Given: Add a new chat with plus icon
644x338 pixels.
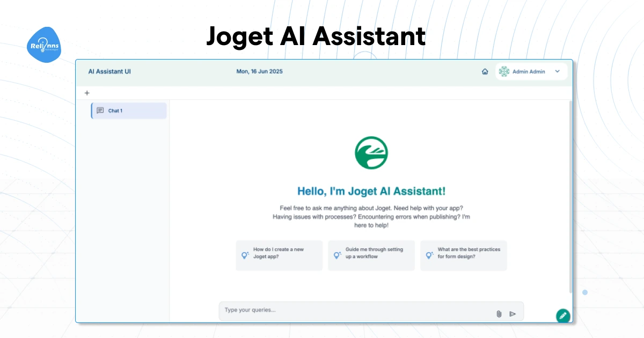Looking at the screenshot, I should 87,93.
